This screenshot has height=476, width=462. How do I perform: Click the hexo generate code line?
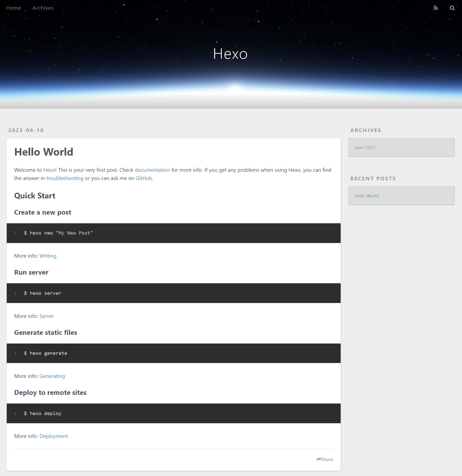46,353
